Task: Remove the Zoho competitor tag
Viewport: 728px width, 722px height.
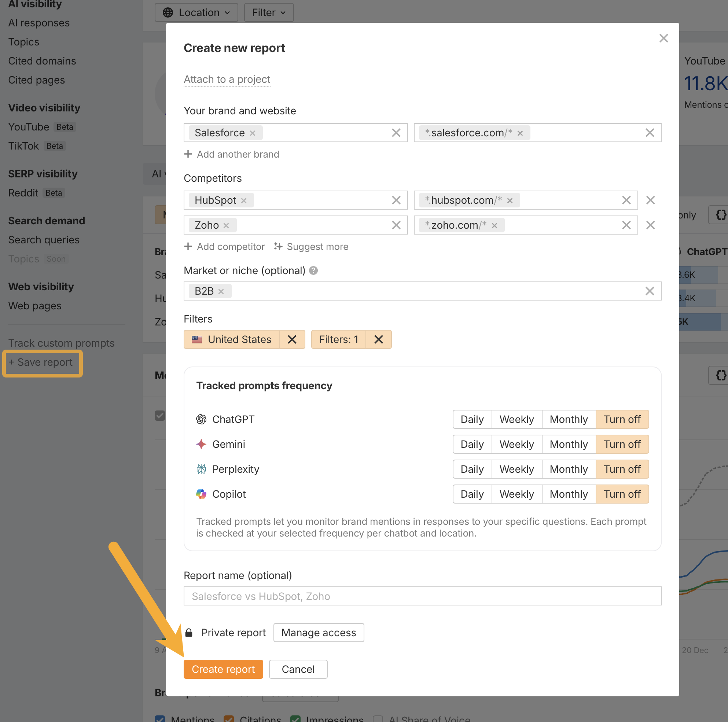Action: click(x=226, y=225)
